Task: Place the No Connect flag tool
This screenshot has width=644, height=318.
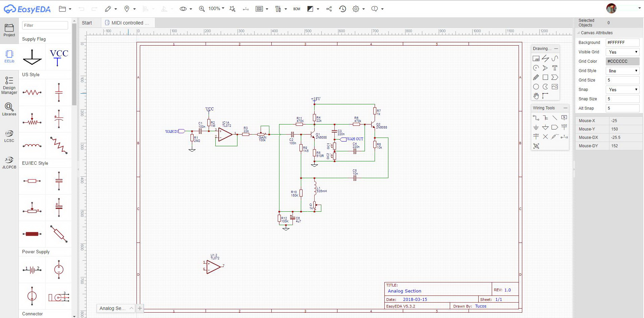Action: point(545,137)
